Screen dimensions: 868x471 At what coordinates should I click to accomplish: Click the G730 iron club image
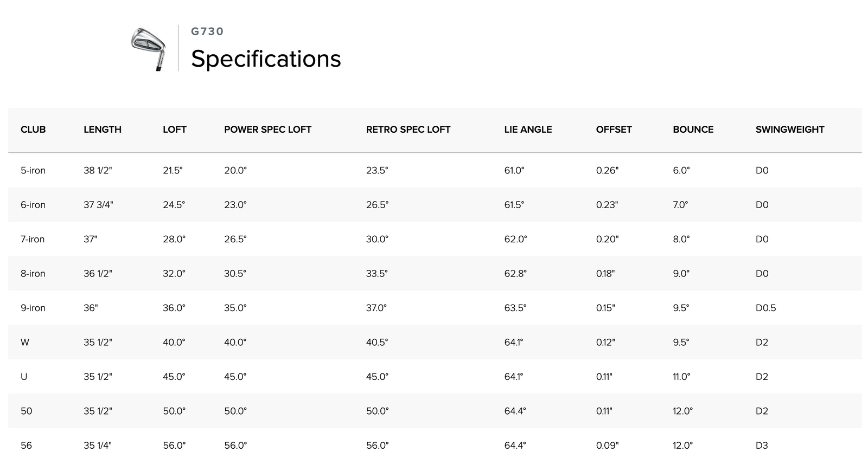(x=148, y=48)
